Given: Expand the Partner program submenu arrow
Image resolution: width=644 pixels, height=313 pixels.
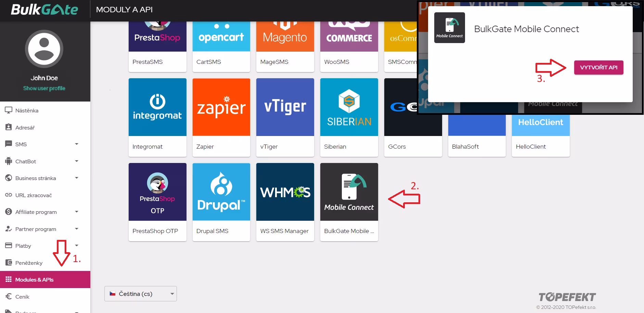Looking at the screenshot, I should [77, 229].
